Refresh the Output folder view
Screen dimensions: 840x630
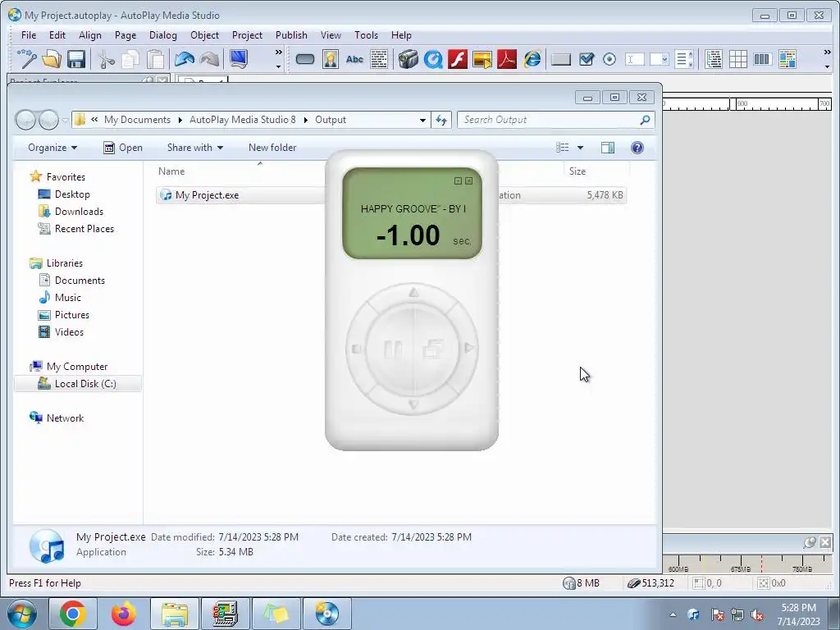[x=441, y=120]
